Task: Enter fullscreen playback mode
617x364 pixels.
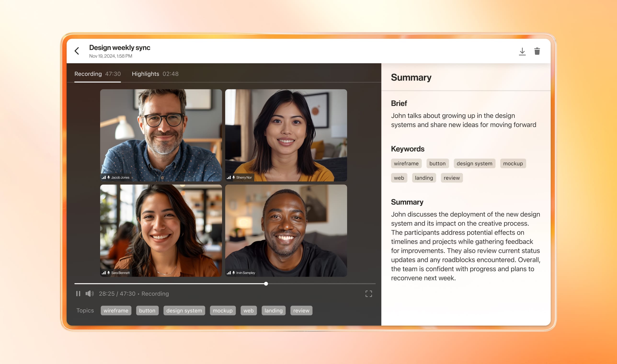Action: pyautogui.click(x=368, y=294)
